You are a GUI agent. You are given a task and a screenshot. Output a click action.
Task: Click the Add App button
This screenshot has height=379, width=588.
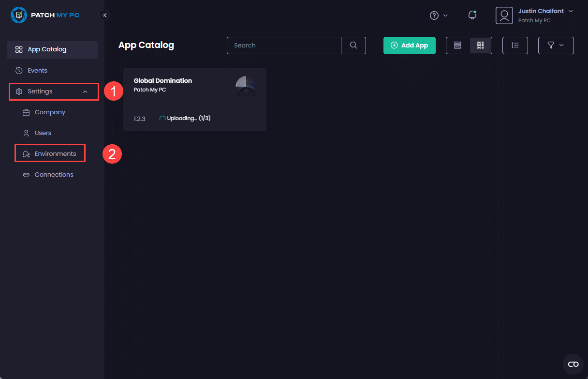tap(409, 45)
